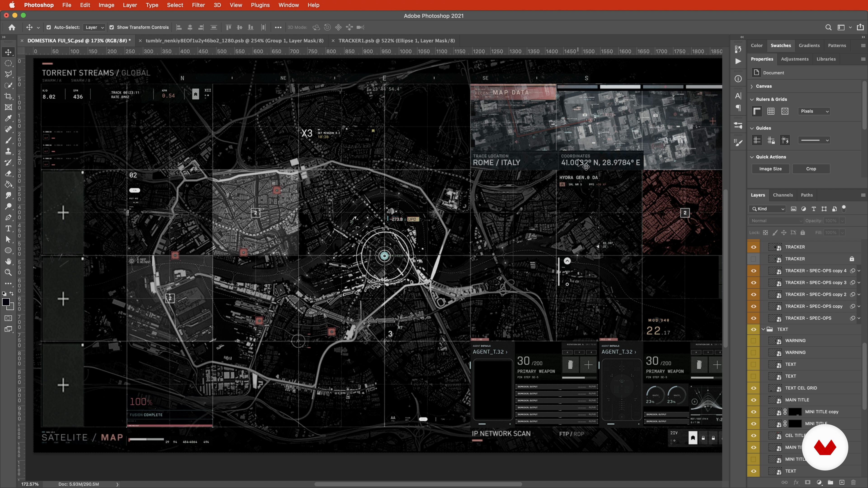The width and height of the screenshot is (868, 488).
Task: Select the Ellipse shape tool
Action: (x=8, y=251)
